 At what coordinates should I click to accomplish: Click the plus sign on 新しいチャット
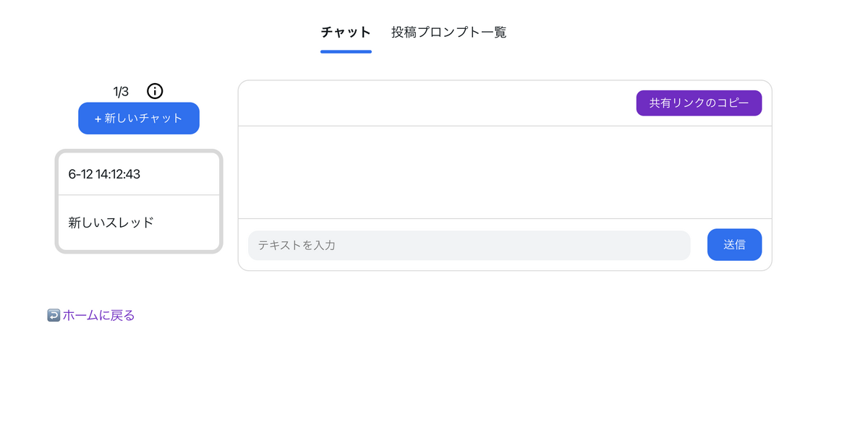click(98, 119)
